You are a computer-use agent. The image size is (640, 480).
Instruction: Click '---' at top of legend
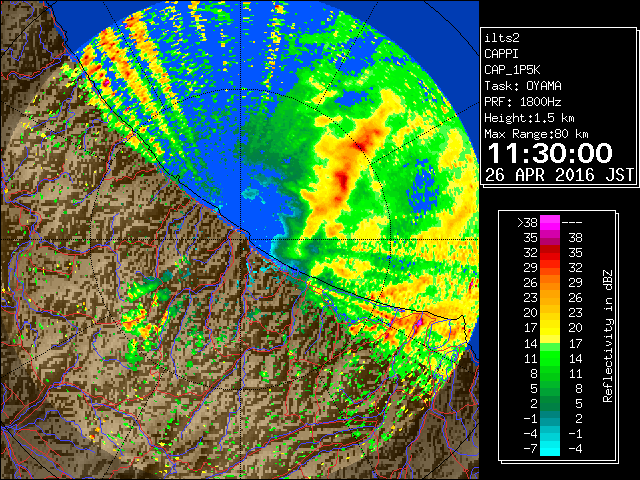[572, 222]
